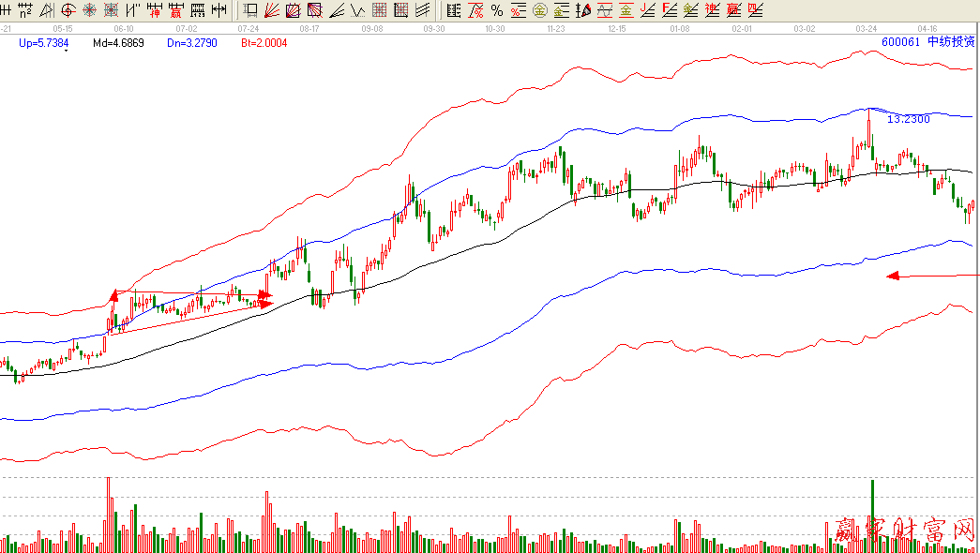Click the horizontal width measurement arrows icon
The image size is (980, 553).
tap(219, 11)
